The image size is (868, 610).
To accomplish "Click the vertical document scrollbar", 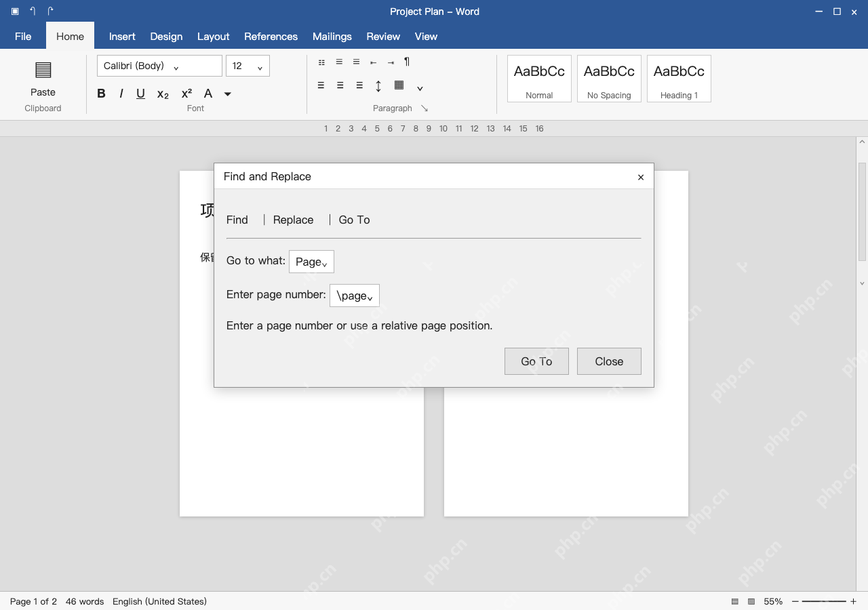I will (862, 211).
